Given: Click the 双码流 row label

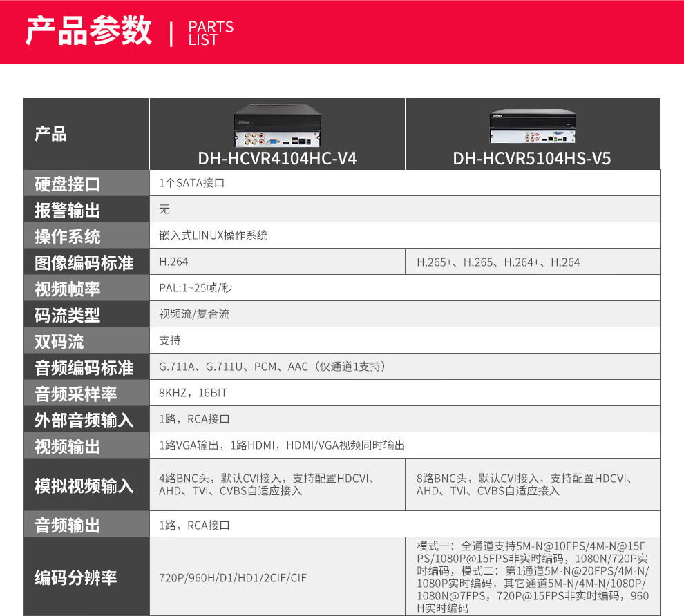Looking at the screenshot, I should tap(59, 341).
